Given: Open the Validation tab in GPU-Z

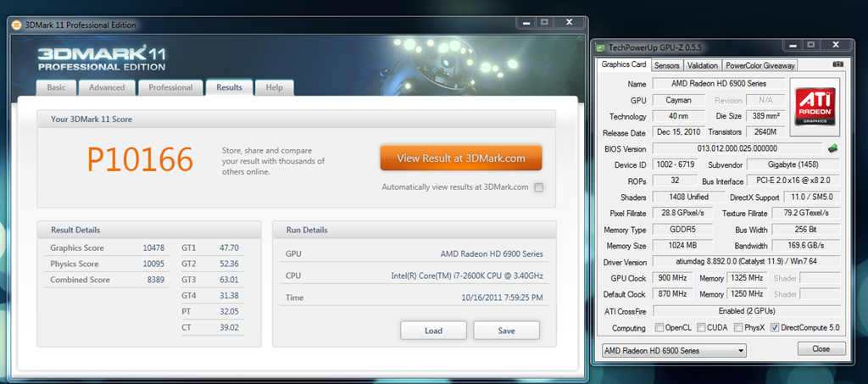Looking at the screenshot, I should point(702,65).
